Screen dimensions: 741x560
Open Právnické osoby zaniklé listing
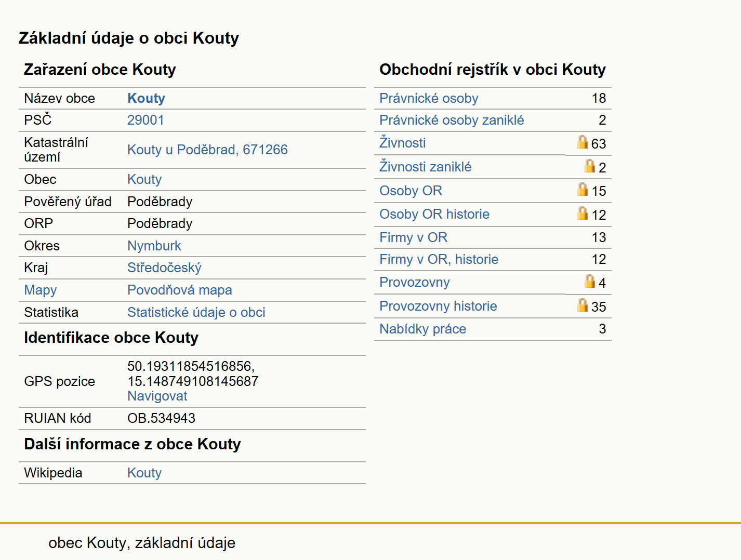coord(452,120)
